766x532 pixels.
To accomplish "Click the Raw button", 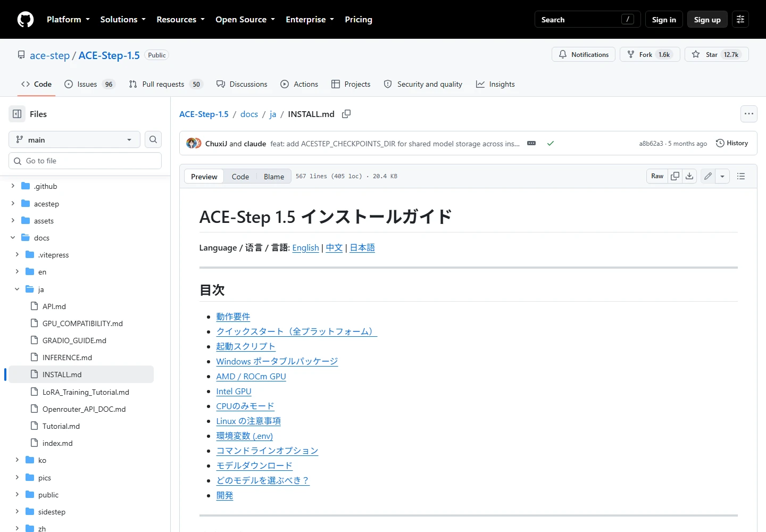I will click(x=657, y=176).
